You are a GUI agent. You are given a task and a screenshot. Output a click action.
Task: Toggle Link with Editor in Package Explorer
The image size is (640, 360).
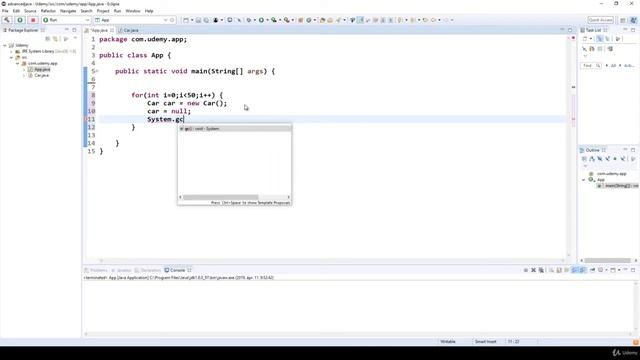(x=56, y=39)
